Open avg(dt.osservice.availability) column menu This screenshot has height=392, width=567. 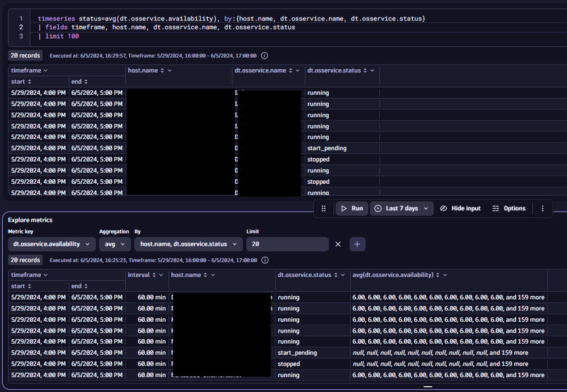pos(445,275)
